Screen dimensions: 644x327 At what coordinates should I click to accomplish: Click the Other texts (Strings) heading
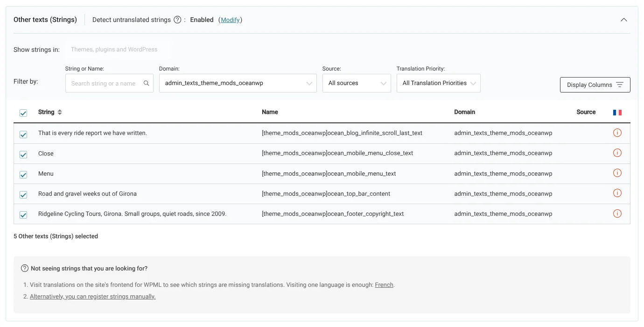45,20
